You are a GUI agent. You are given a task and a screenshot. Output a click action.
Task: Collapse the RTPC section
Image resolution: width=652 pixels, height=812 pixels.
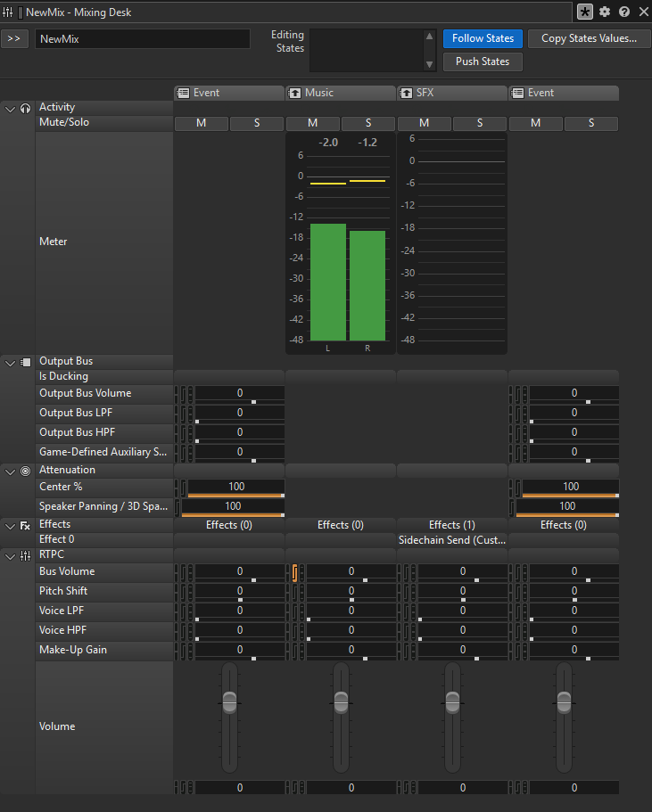[x=10, y=557]
